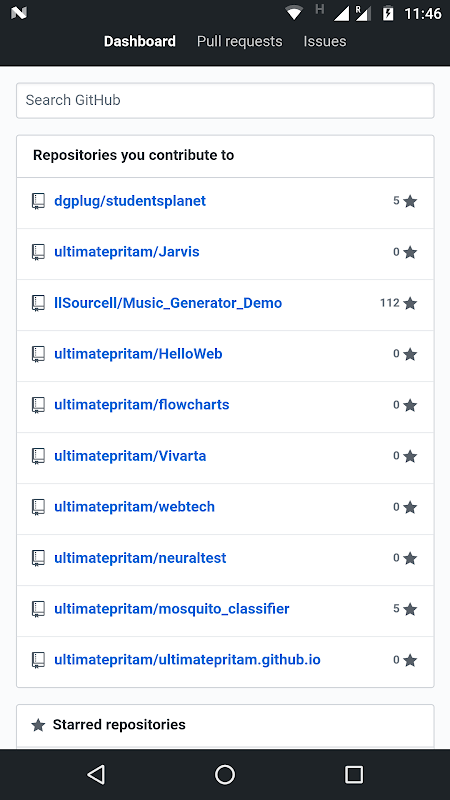
Task: Open ultimatepritam/ultimatepritam.github.io repository
Action: pos(187,660)
